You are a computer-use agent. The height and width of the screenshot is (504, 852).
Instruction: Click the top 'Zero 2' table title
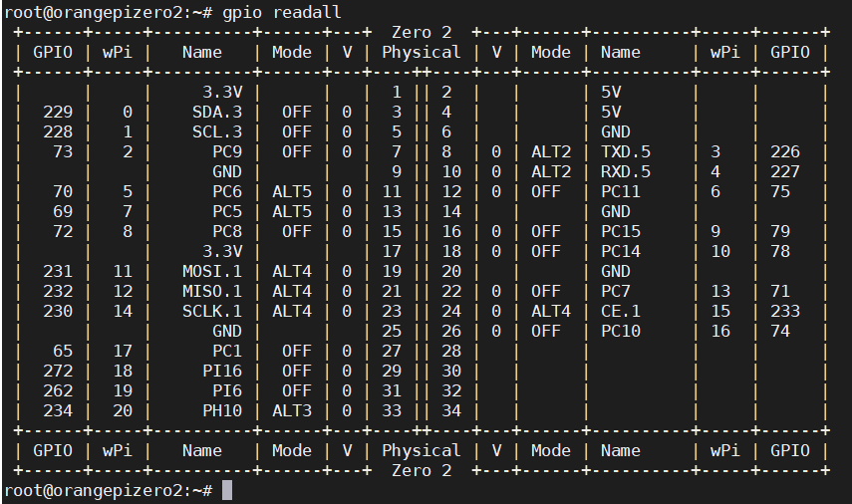pyautogui.click(x=422, y=33)
